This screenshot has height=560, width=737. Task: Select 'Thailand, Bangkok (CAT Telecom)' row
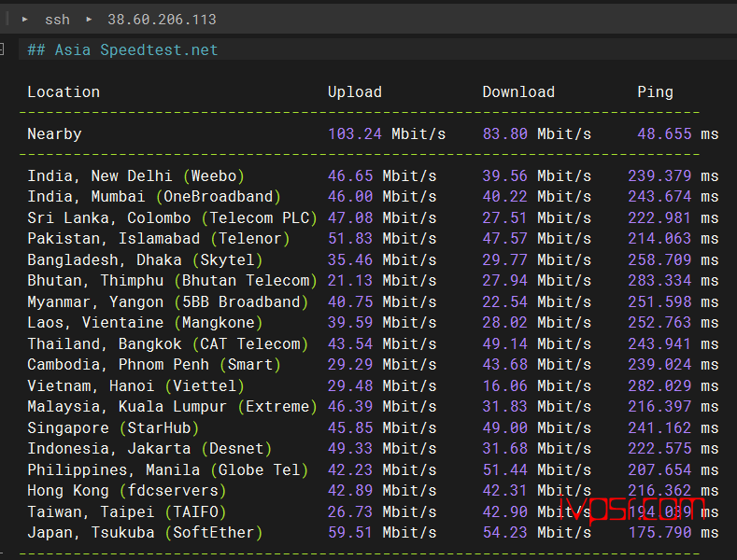(x=373, y=343)
